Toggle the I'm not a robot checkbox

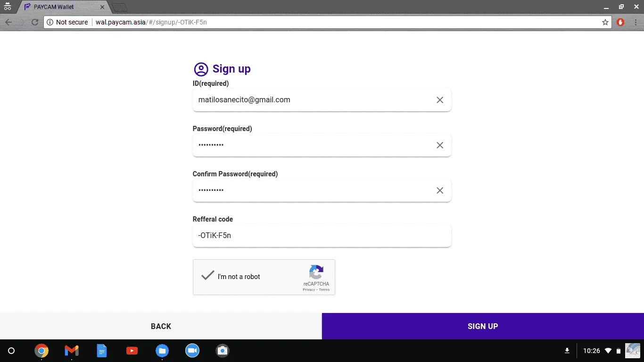point(208,276)
